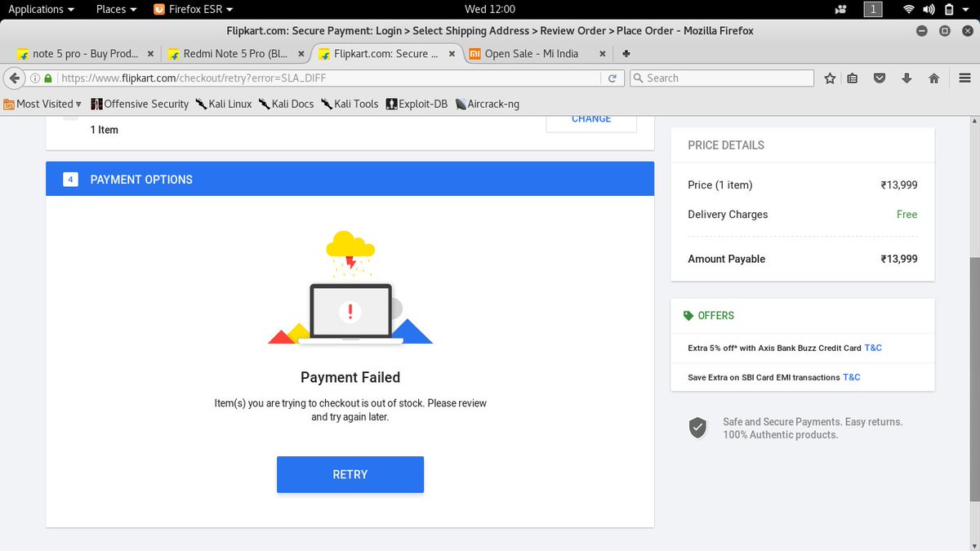
Task: Click the site information icon in URL bar
Action: pos(34,78)
